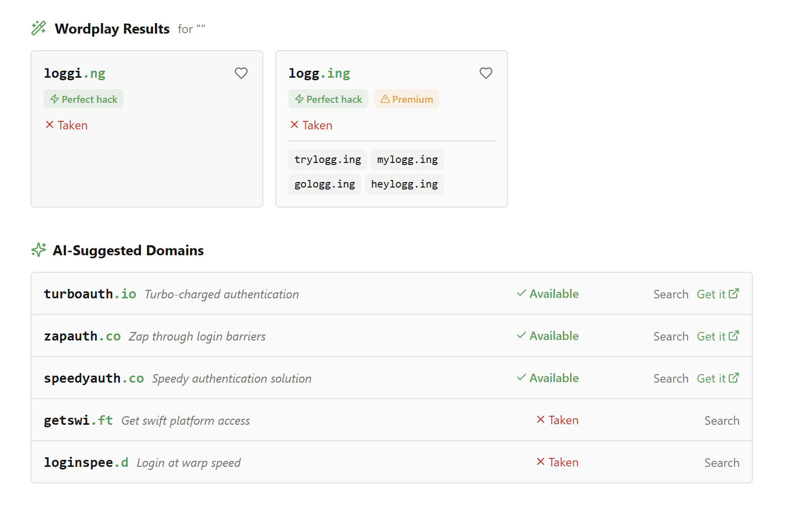
Task: Click the Perfect hack badge on logg.ing
Action: coord(328,99)
